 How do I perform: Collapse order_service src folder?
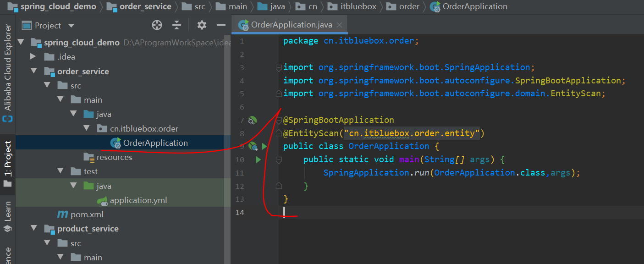point(47,85)
